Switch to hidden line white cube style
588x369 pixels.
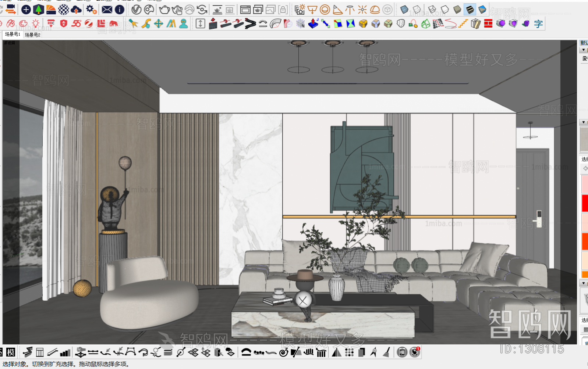pyautogui.click(x=445, y=10)
